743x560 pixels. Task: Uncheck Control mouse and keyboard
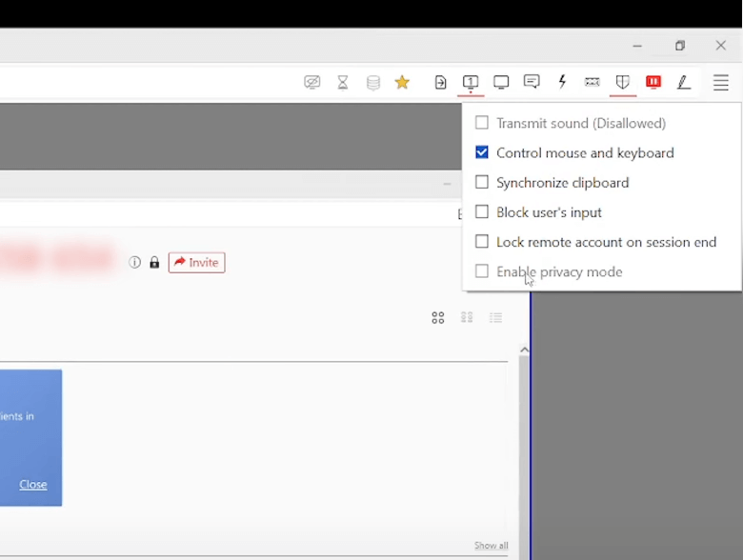482,152
